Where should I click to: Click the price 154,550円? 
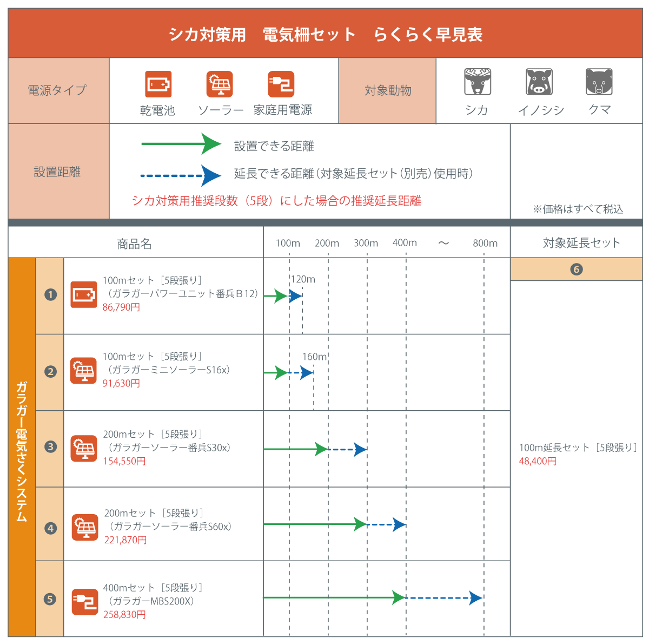124,461
